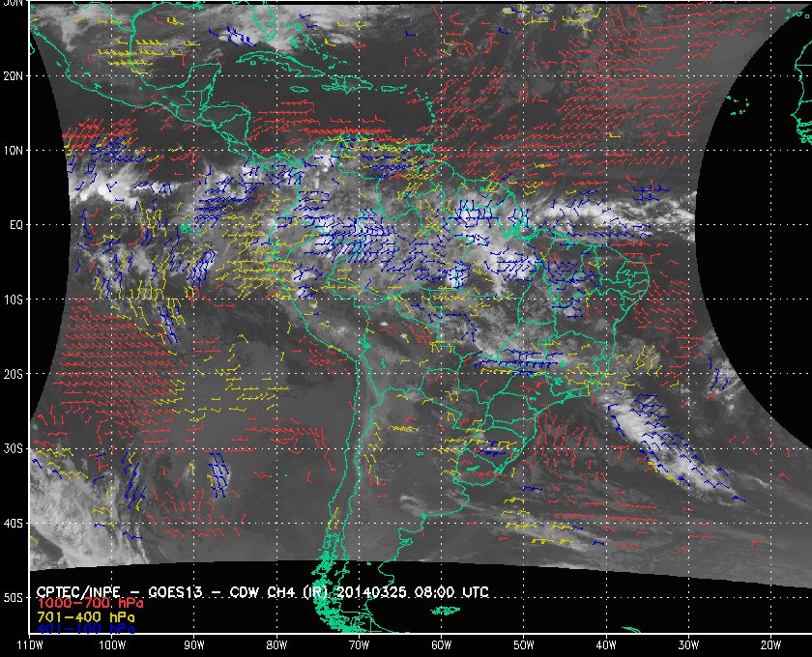Click the 40S latitude axis label

(x=13, y=524)
